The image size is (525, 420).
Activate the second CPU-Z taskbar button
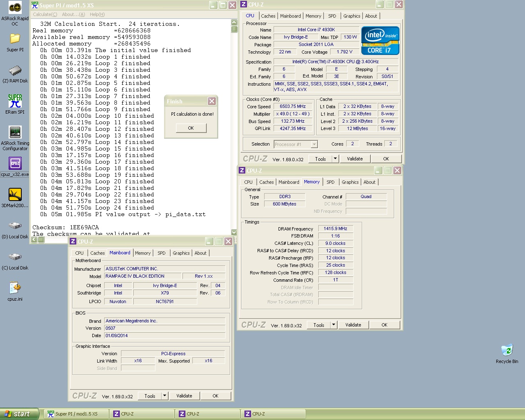pos(207,414)
